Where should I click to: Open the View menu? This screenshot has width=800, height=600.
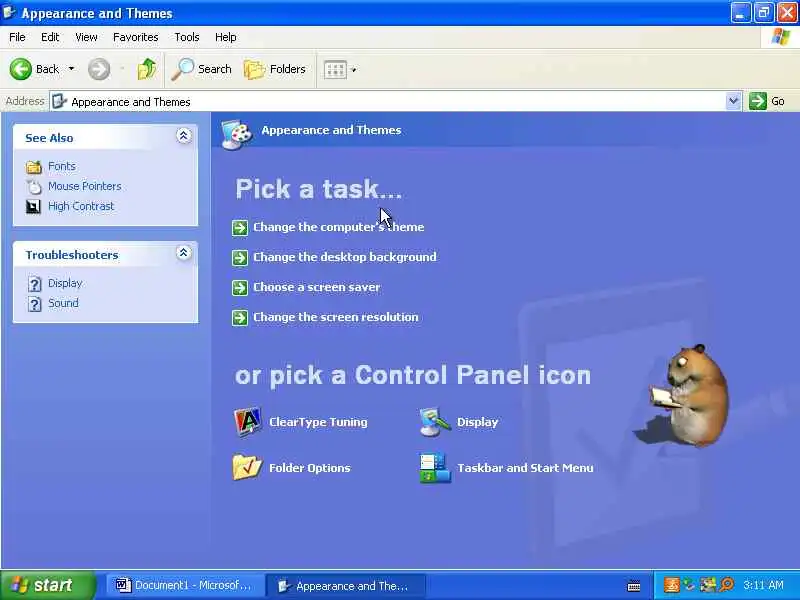coord(86,37)
